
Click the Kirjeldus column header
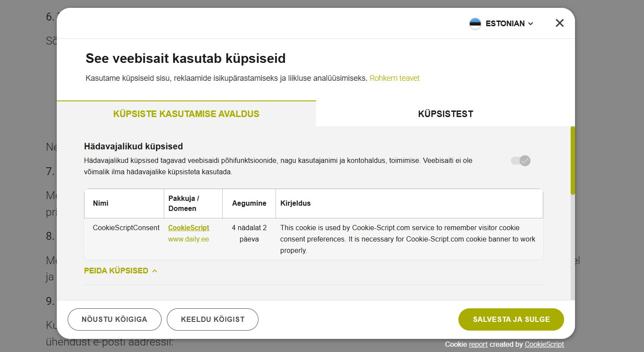click(409, 203)
